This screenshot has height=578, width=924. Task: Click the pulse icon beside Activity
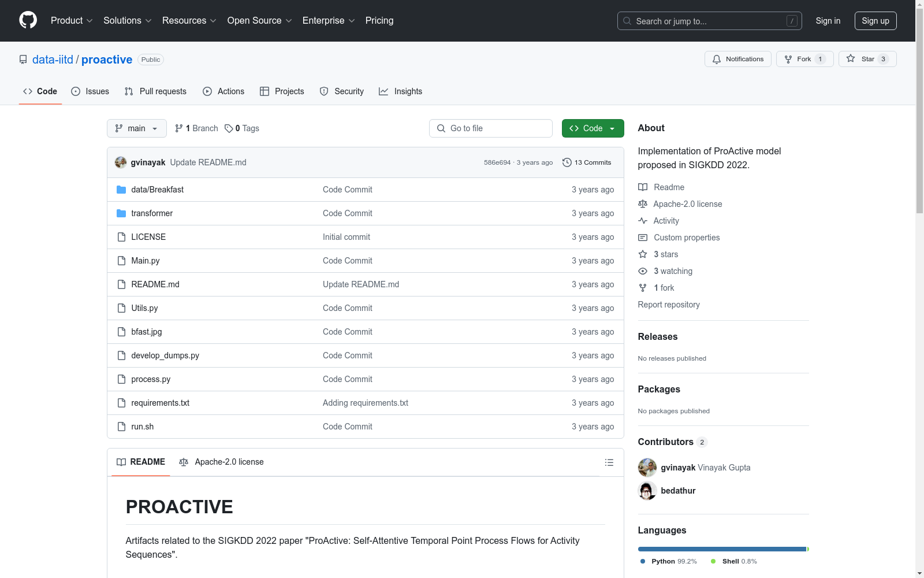[x=643, y=221]
